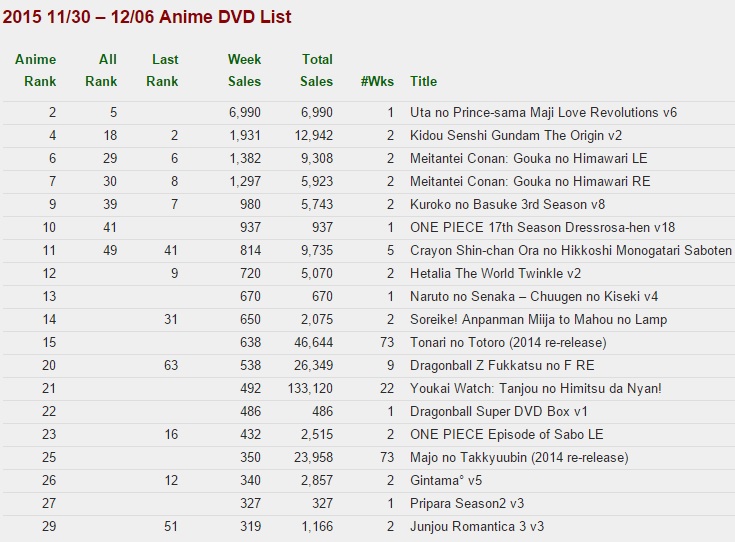Click the #Wks column header
Viewport: 735px width, 542px height.
(x=377, y=82)
